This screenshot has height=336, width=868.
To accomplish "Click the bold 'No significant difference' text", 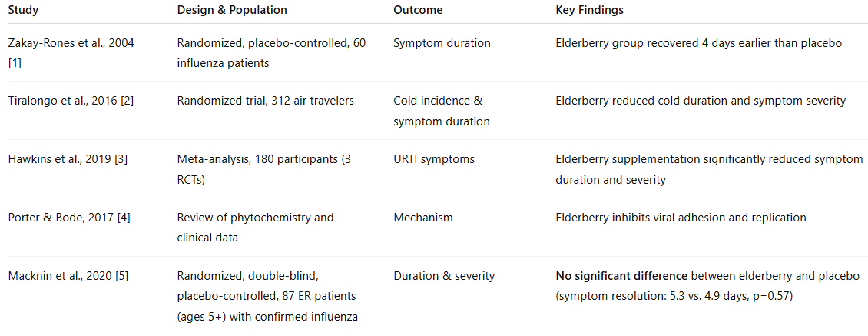I will tap(618, 276).
